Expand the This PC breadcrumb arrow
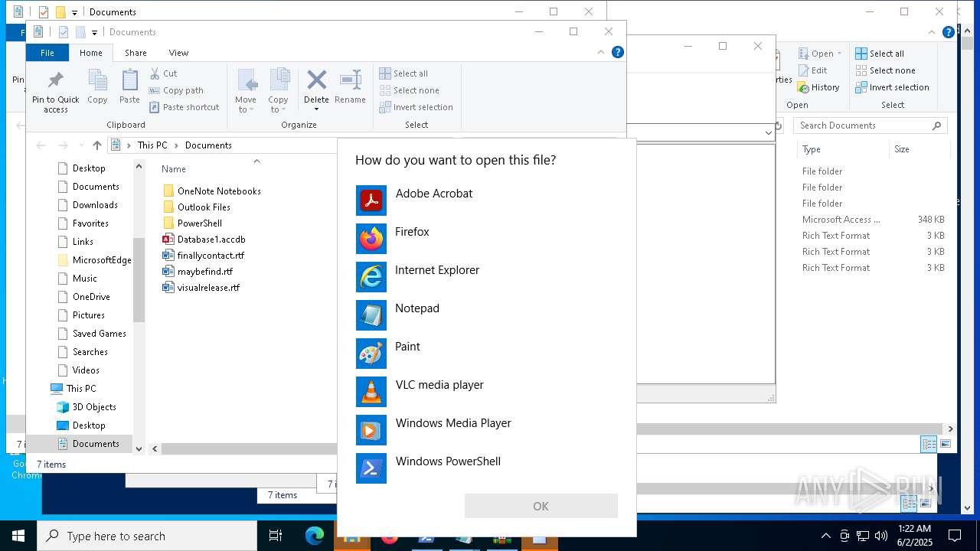980x551 pixels. point(175,145)
